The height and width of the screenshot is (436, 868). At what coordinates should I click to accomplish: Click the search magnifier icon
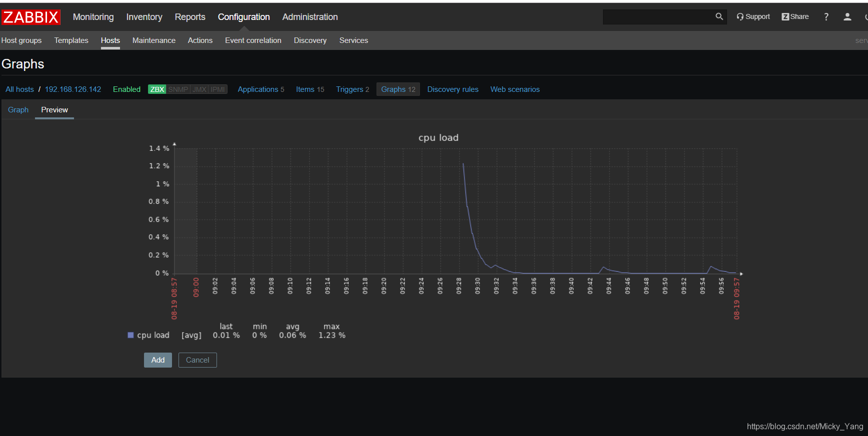(x=719, y=16)
